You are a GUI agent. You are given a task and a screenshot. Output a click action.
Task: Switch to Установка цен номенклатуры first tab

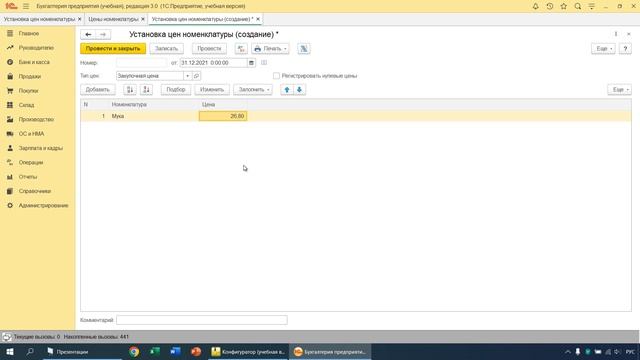[39, 19]
